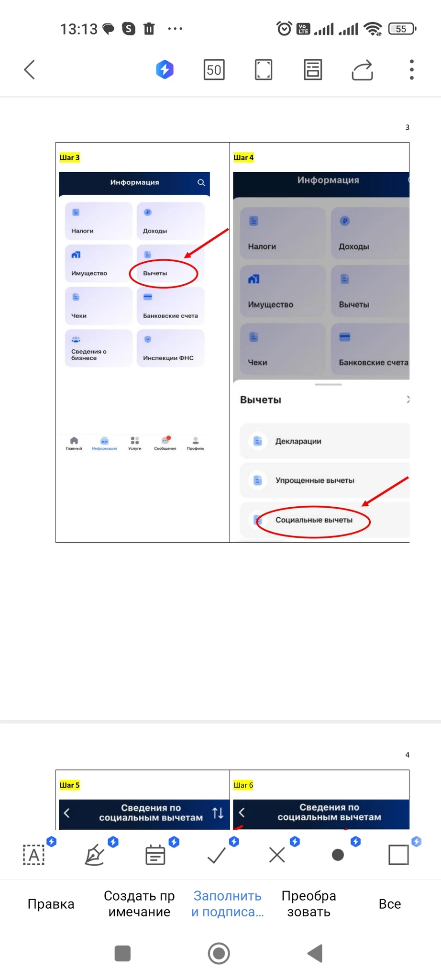Switch to Создать примечание tab
441x980 pixels.
(x=139, y=904)
